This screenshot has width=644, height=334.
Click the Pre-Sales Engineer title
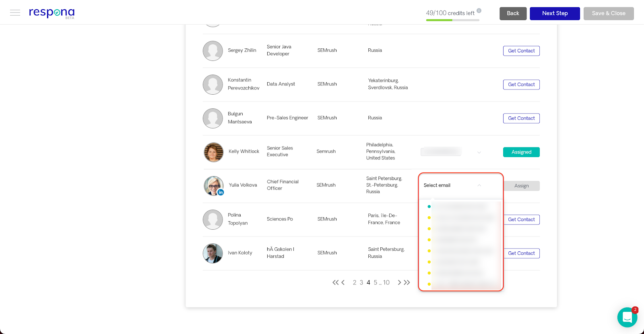click(x=287, y=118)
